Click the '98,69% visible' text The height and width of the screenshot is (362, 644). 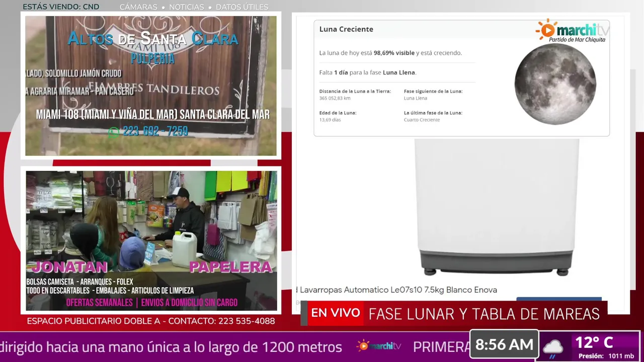click(394, 53)
